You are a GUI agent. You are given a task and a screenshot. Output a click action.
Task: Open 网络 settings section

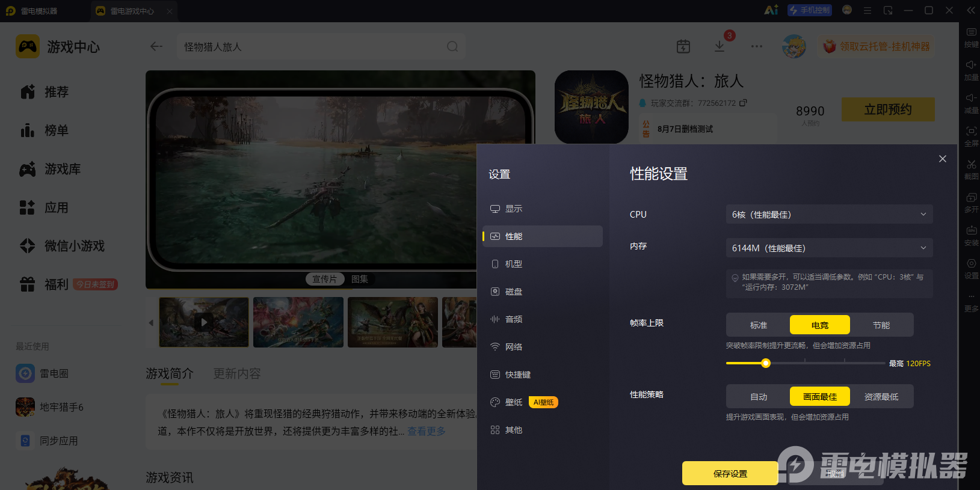543,347
